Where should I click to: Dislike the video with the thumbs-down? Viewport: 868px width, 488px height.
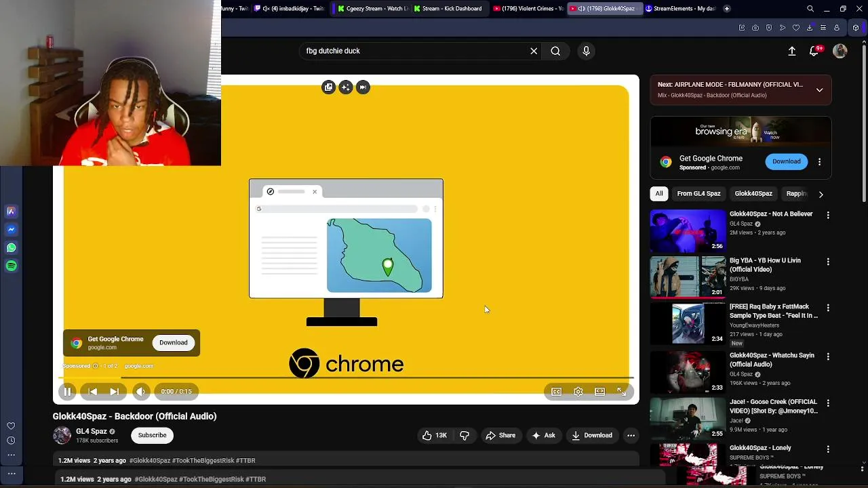[465, 435]
